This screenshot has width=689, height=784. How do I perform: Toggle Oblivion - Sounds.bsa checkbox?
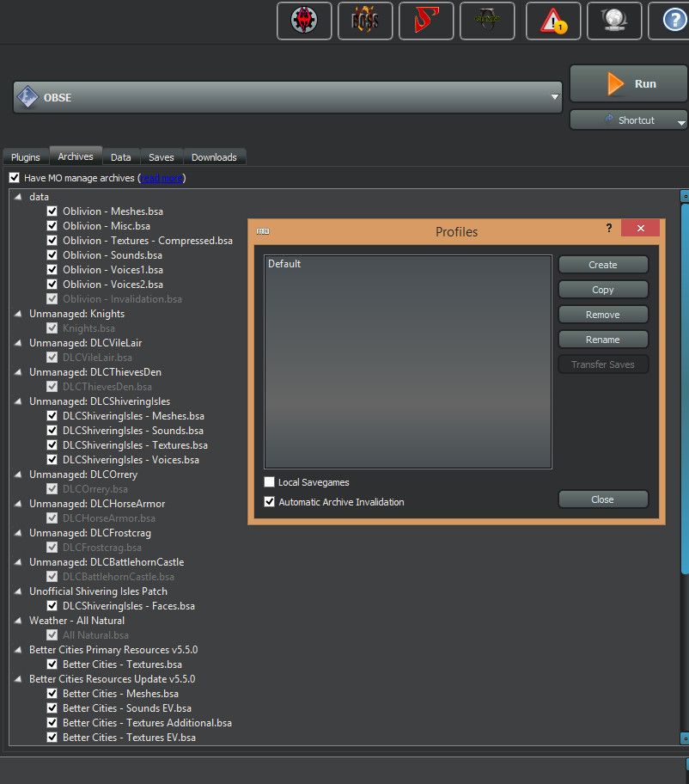pyautogui.click(x=52, y=255)
